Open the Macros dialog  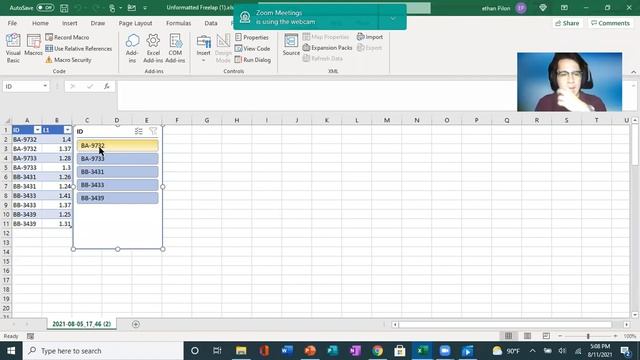click(33, 45)
